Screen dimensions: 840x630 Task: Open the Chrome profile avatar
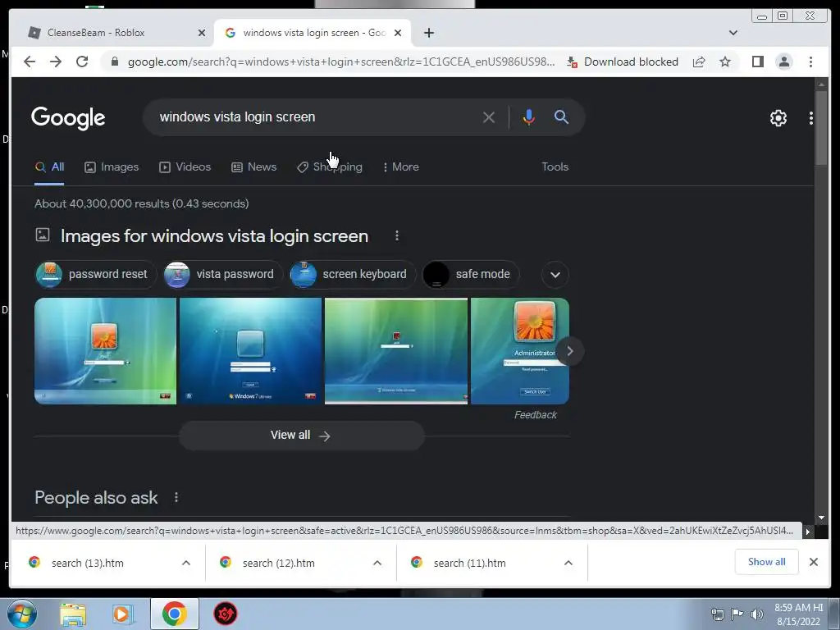coord(783,62)
